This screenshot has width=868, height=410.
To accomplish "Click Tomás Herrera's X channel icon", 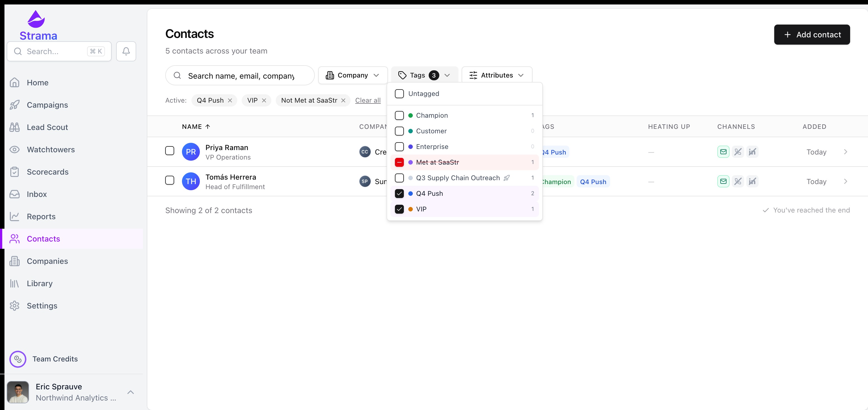I will [x=738, y=182].
